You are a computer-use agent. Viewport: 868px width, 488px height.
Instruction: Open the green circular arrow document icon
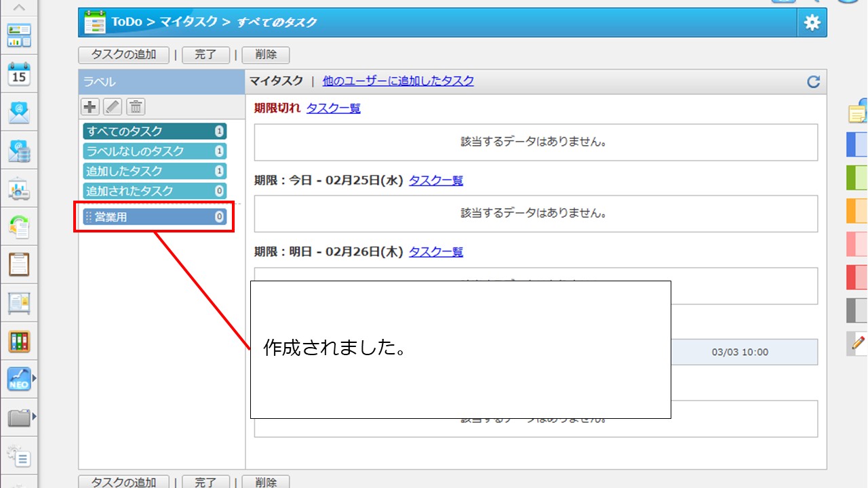coord(19,227)
